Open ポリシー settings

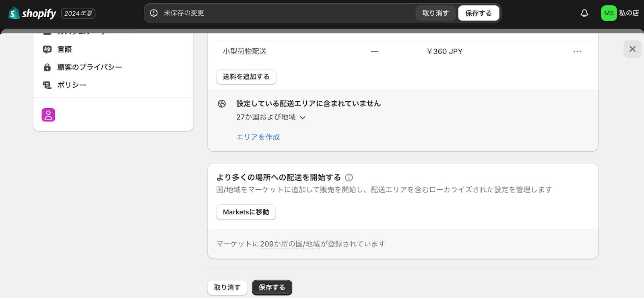(72, 85)
